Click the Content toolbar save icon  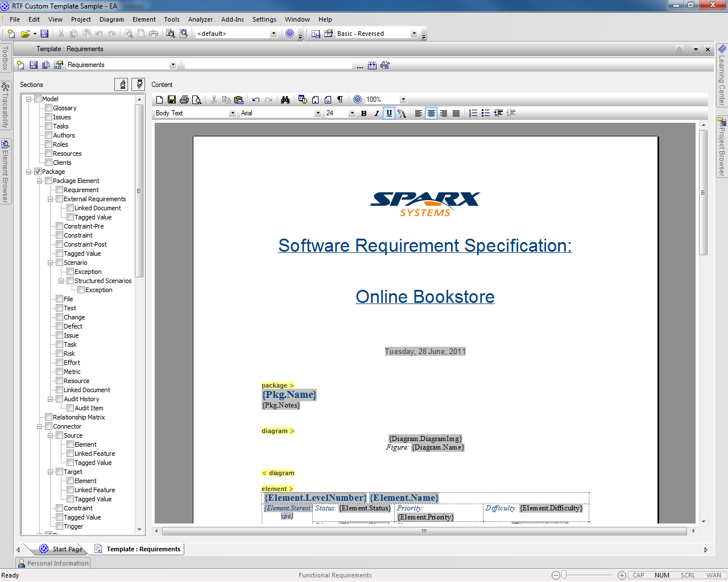172,99
